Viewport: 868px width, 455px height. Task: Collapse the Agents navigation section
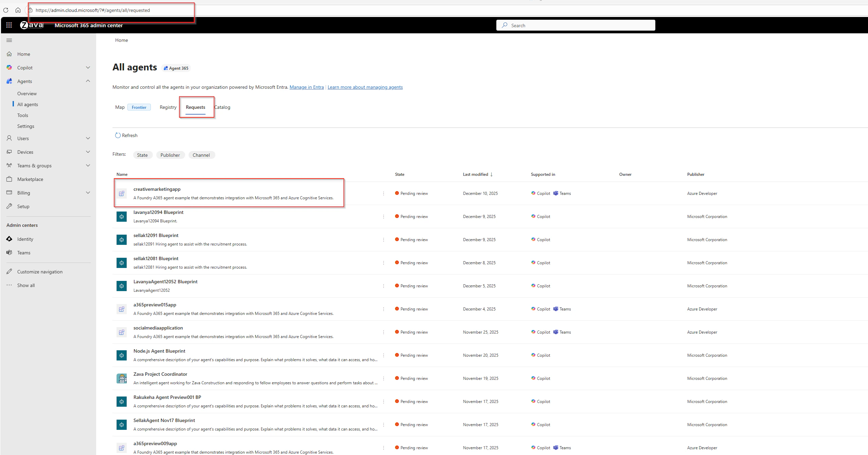[x=88, y=81]
